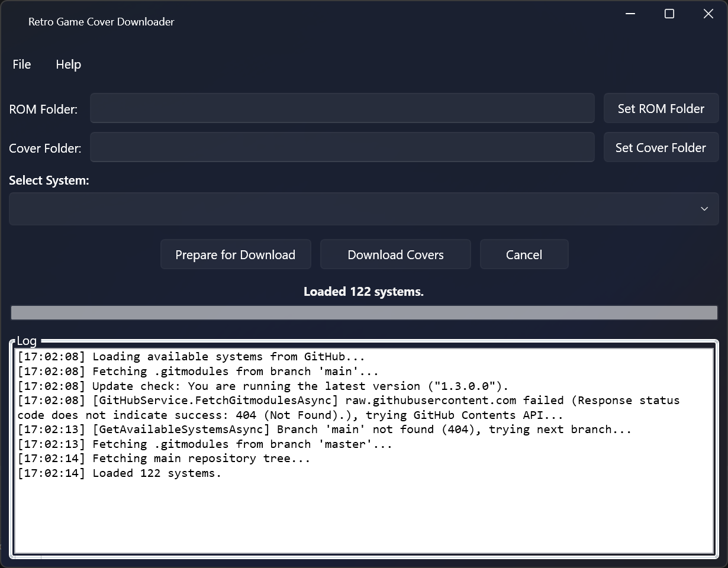Viewport: 728px width, 568px height.
Task: Click the 'Update check' log line
Action: pos(263,386)
